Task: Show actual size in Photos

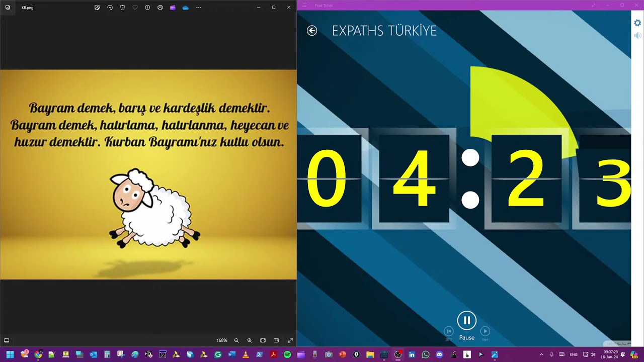Action: pos(276,340)
